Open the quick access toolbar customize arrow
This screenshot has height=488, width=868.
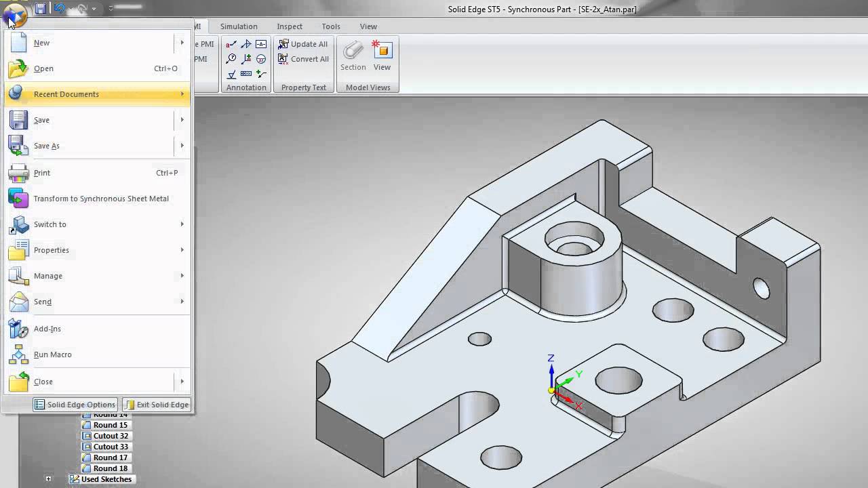pos(111,9)
